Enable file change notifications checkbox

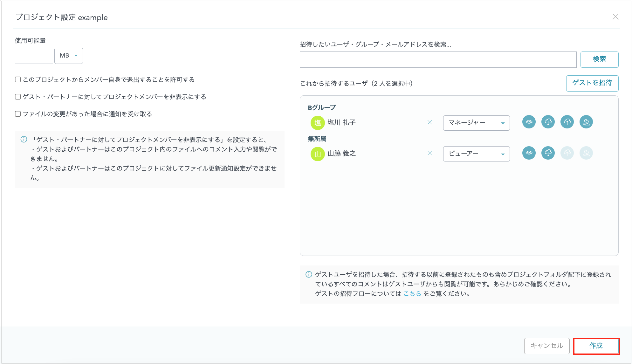tap(18, 114)
